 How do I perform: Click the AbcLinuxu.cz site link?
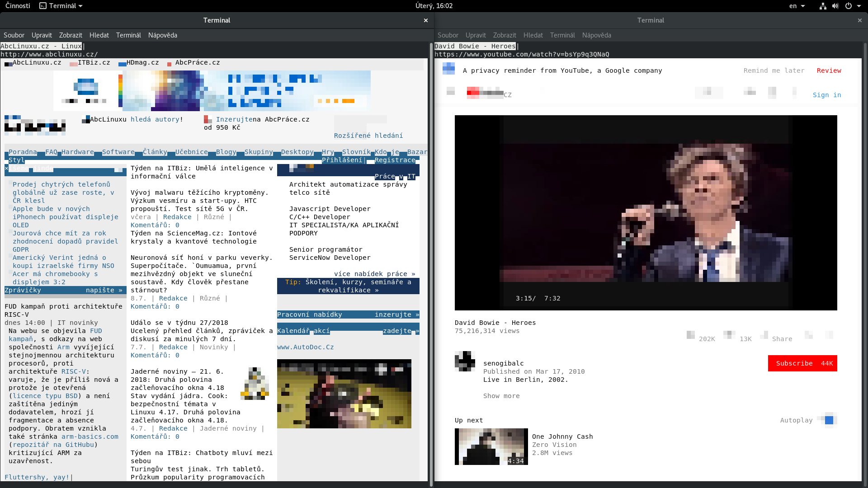click(x=37, y=63)
